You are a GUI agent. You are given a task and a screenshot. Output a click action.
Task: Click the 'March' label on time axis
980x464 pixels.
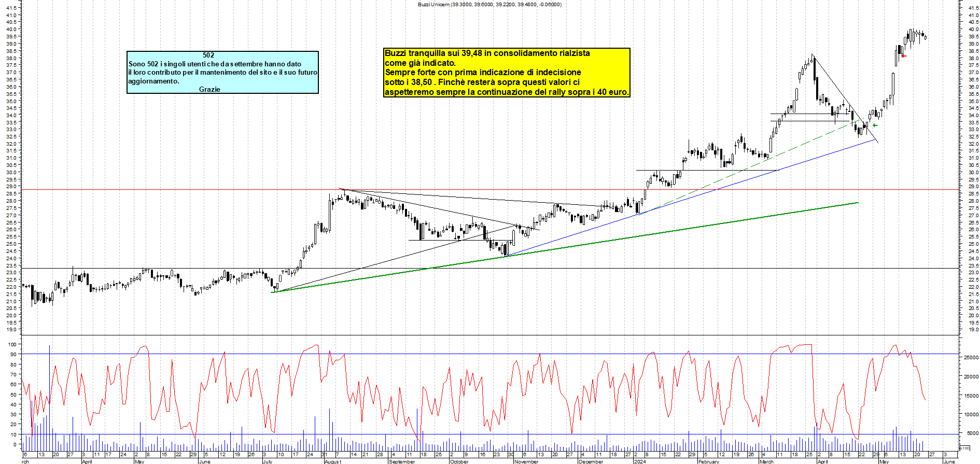point(766,461)
